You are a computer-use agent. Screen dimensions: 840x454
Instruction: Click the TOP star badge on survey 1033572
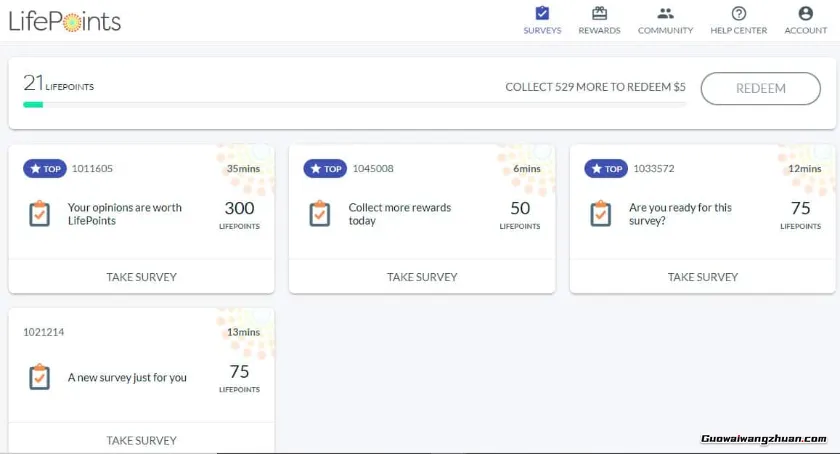point(605,169)
